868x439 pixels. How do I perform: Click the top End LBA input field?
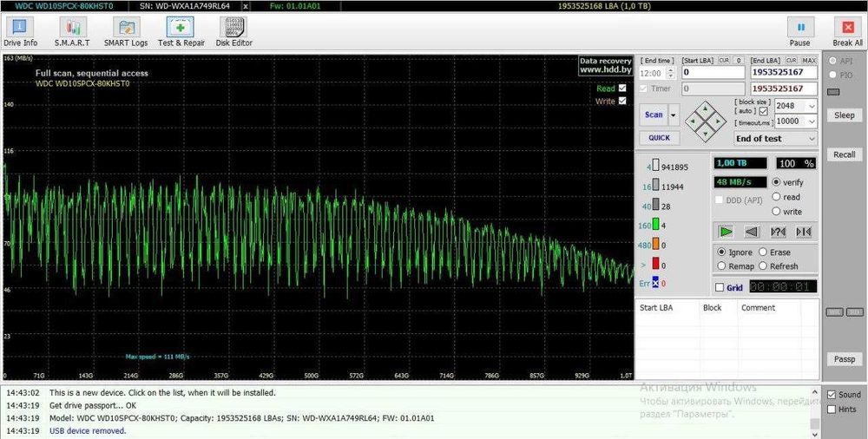point(784,73)
